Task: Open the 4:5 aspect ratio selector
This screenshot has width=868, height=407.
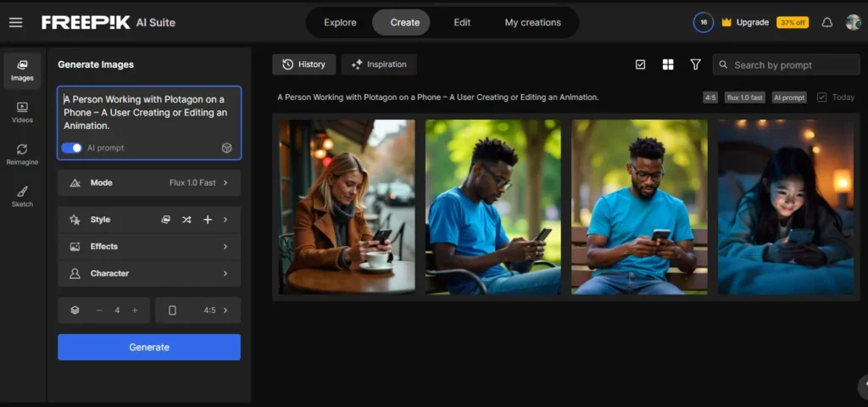Action: coord(198,310)
